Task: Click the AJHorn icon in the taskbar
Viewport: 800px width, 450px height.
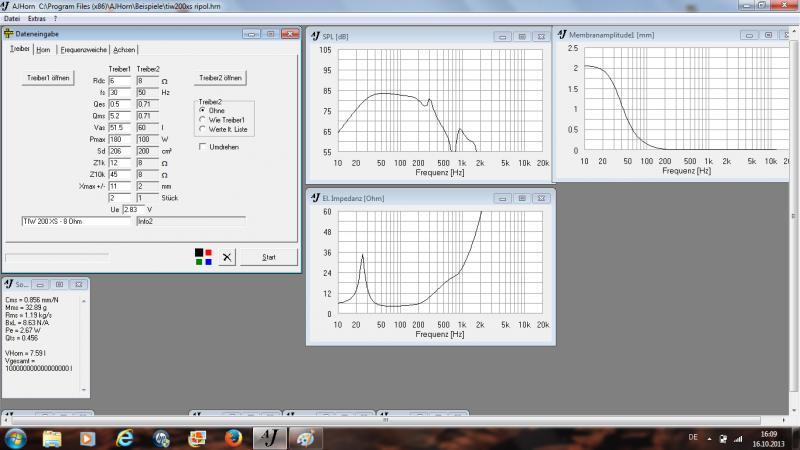Action: 268,438
